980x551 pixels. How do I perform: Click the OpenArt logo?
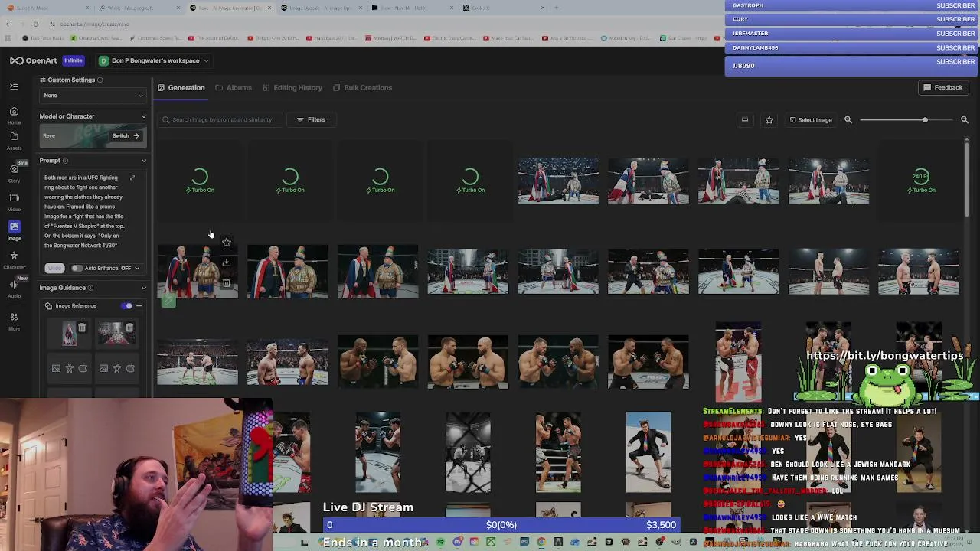[34, 60]
